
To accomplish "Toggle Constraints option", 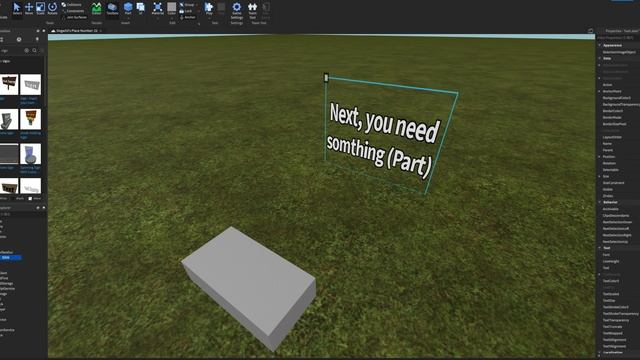I will tap(73, 11).
